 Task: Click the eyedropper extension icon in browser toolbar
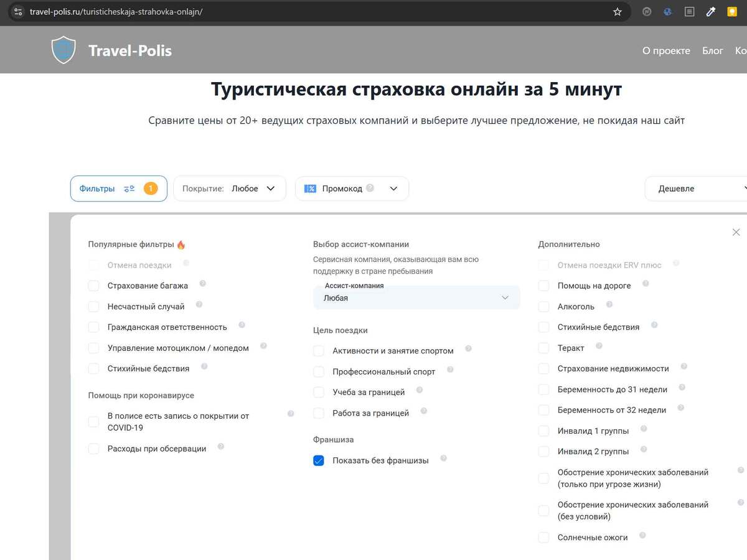710,11
